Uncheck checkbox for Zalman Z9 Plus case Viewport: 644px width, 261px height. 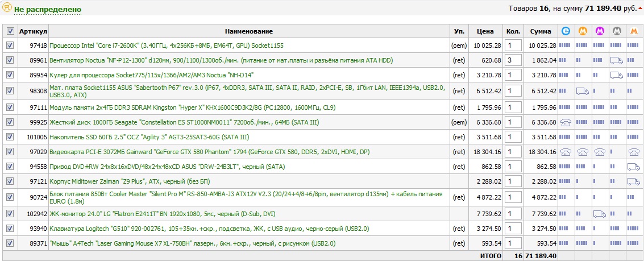point(10,181)
